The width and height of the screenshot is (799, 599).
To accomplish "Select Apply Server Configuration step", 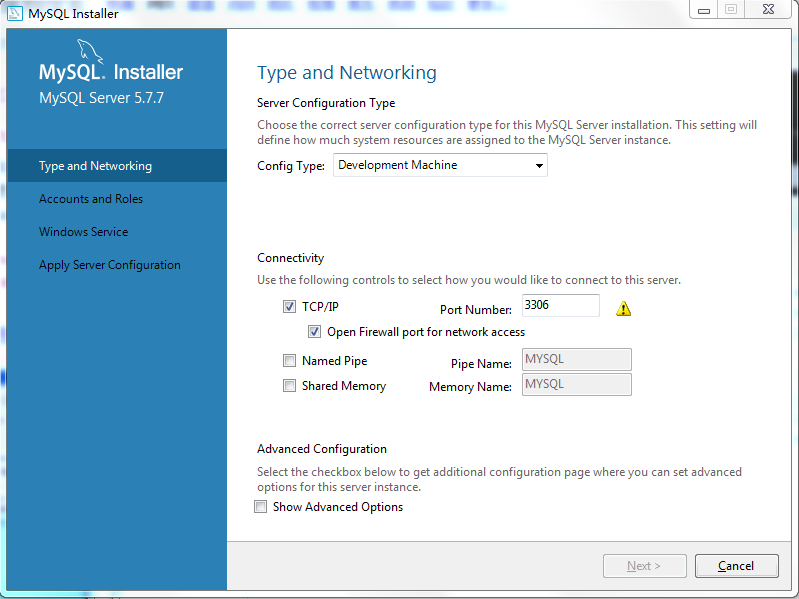I will point(110,265).
